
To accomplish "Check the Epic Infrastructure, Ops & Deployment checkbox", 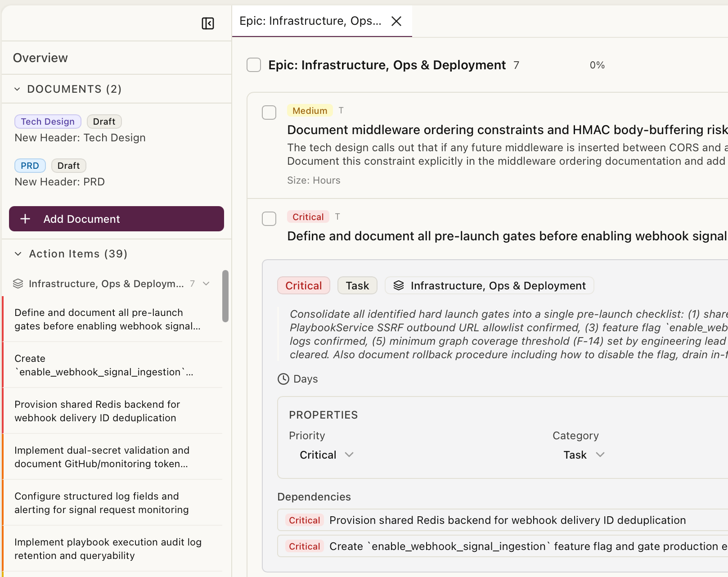I will [254, 65].
